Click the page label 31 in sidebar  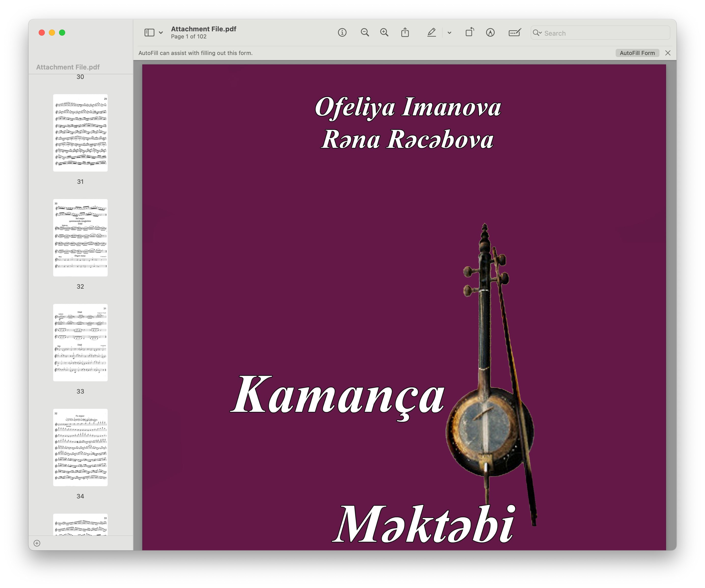point(80,182)
